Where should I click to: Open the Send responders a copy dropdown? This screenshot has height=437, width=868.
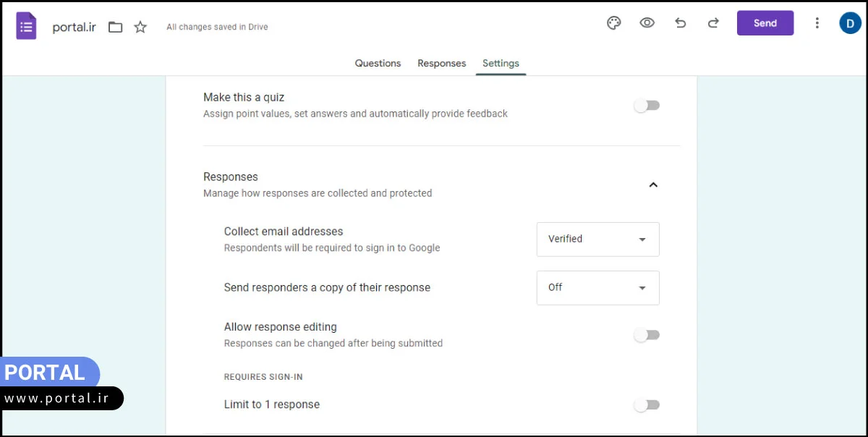(597, 288)
